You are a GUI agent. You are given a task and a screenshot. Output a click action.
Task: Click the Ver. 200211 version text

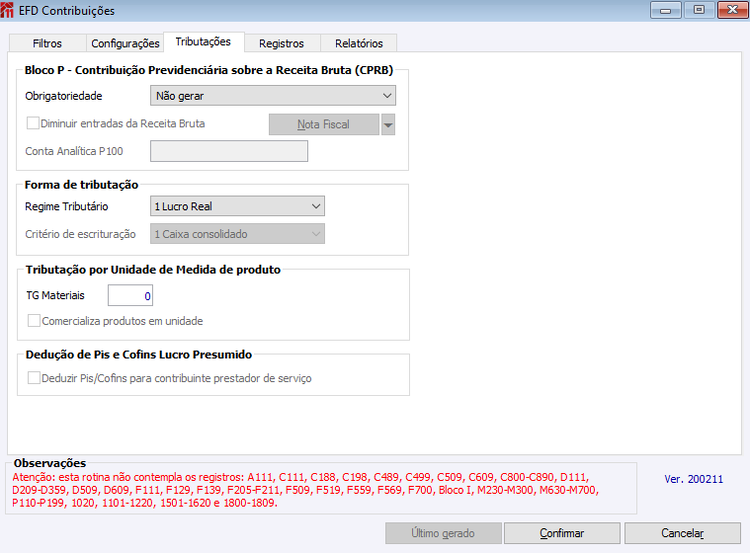(694, 479)
